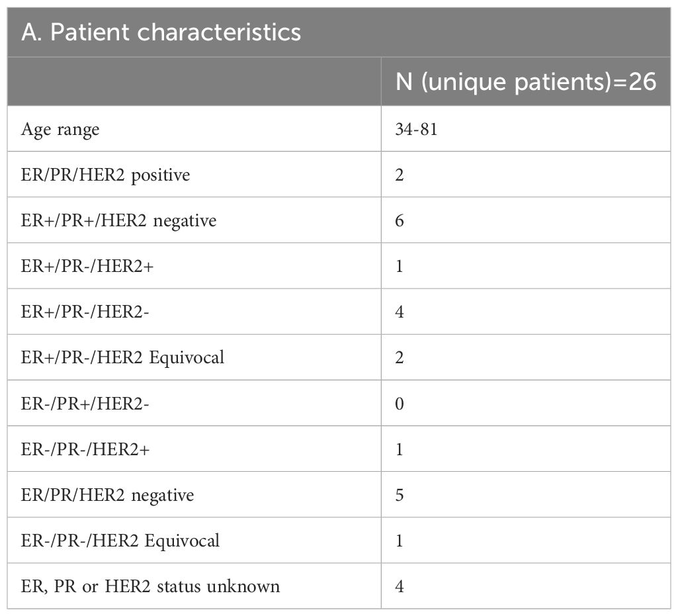
Task: Select the count for HER2 status unknown
Action: [x=400, y=587]
